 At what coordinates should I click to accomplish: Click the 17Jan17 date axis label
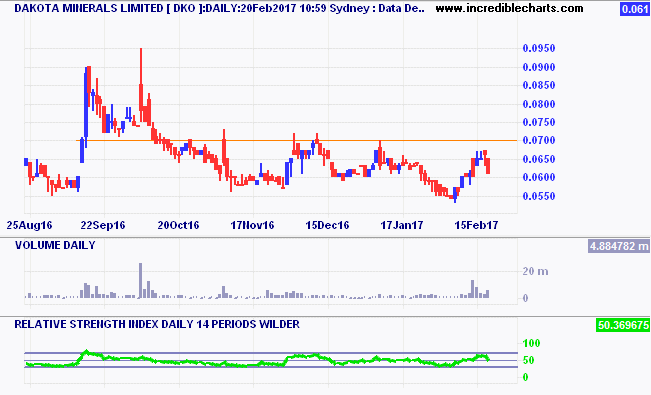pyautogui.click(x=402, y=225)
